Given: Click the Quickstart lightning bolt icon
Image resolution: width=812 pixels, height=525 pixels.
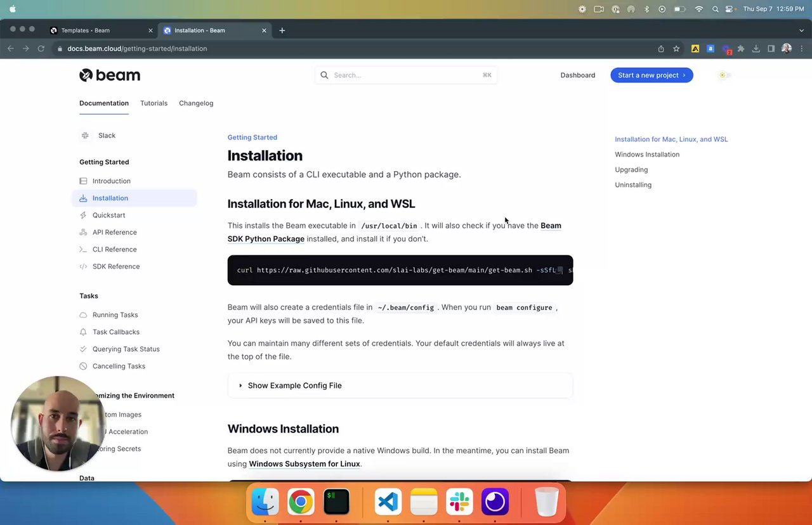Looking at the screenshot, I should coord(83,215).
